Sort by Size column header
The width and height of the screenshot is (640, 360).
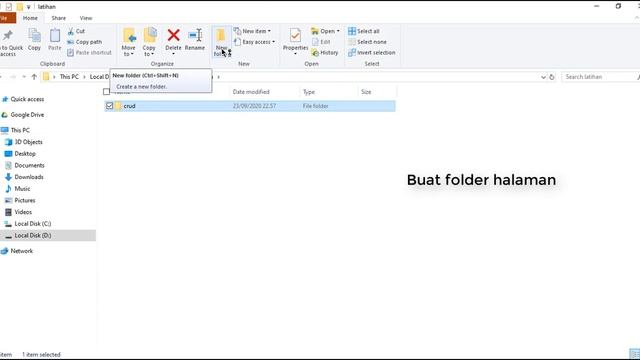[366, 92]
